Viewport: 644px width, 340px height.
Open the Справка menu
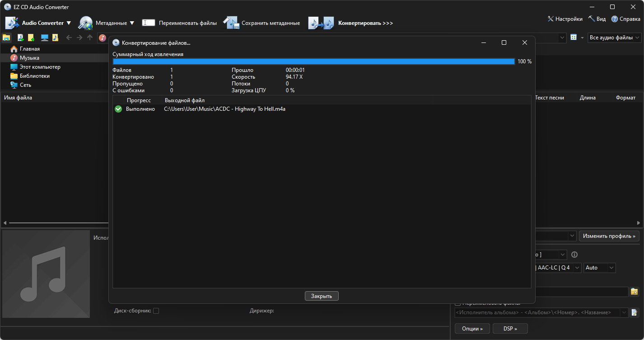point(626,19)
